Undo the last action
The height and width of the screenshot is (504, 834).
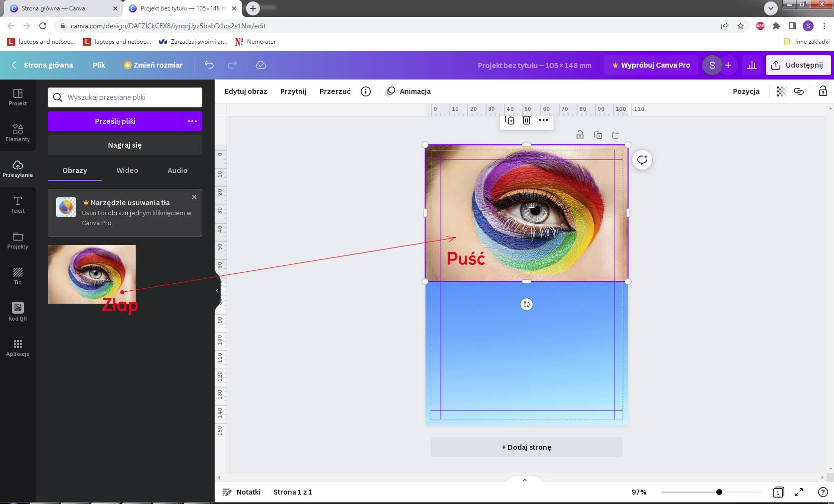[x=209, y=65]
